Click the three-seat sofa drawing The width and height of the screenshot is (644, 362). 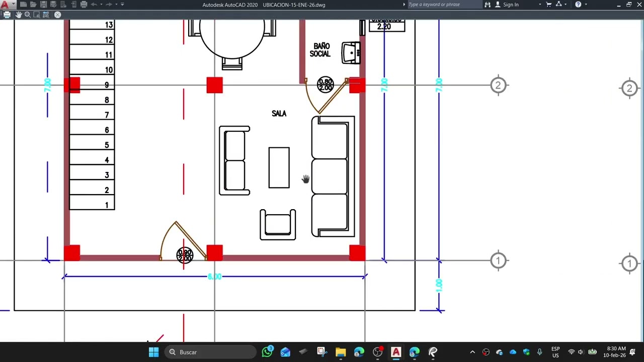pos(333,176)
